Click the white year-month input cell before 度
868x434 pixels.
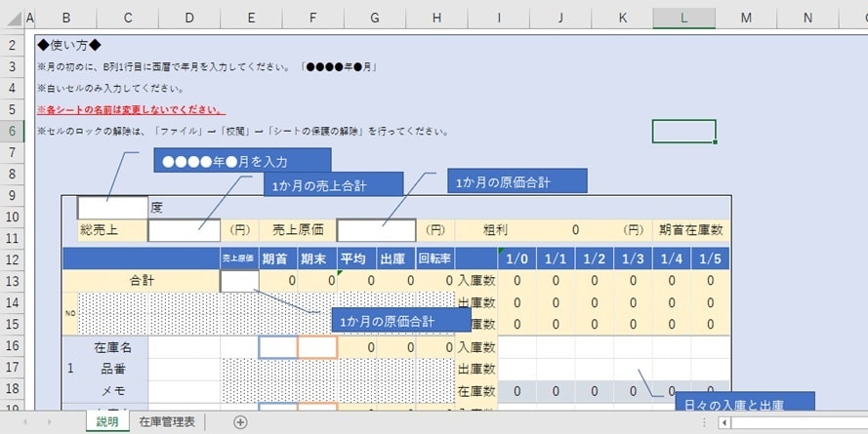(112, 208)
